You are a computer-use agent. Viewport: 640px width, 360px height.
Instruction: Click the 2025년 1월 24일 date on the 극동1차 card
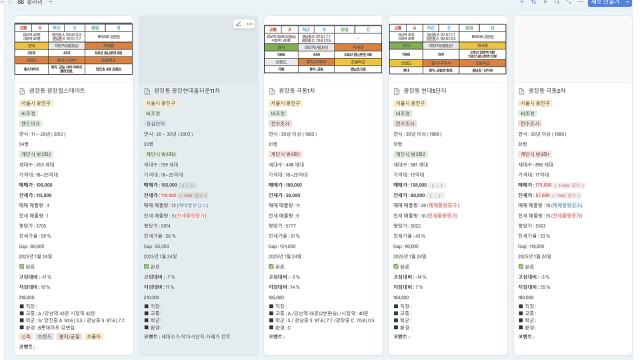point(285,256)
